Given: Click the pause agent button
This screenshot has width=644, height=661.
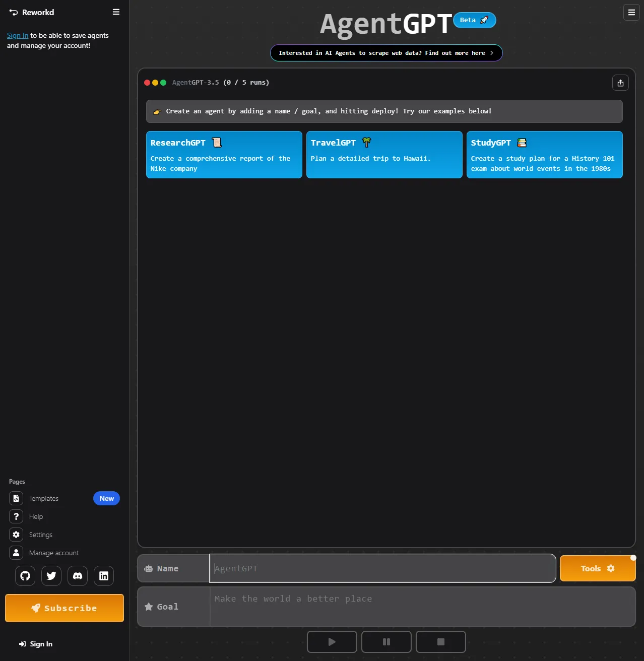Looking at the screenshot, I should pyautogui.click(x=387, y=642).
